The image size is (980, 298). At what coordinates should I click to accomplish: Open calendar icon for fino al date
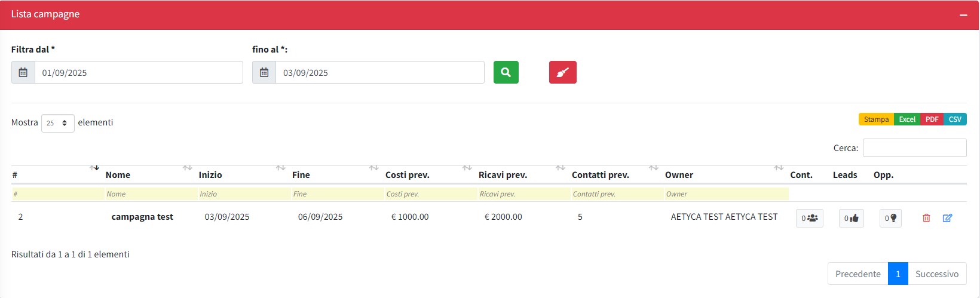click(264, 72)
